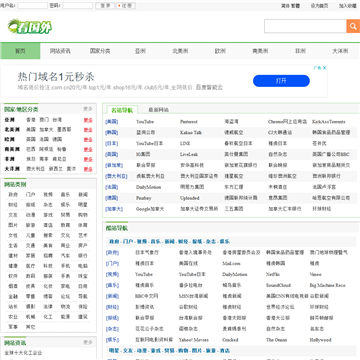Click red 更多 in the sidebar 欧洲 row

pyautogui.click(x=88, y=140)
